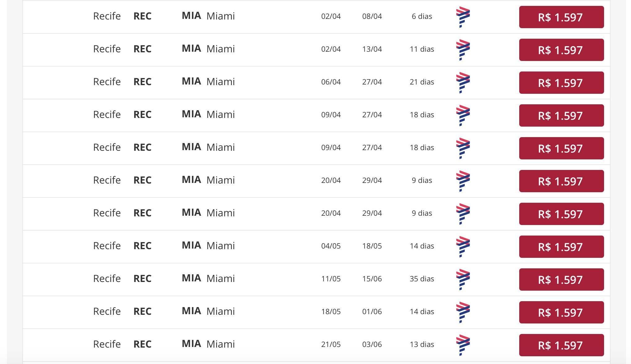Click the 06/04 departure date
Image resolution: width=631 pixels, height=364 pixels.
pos(331,82)
